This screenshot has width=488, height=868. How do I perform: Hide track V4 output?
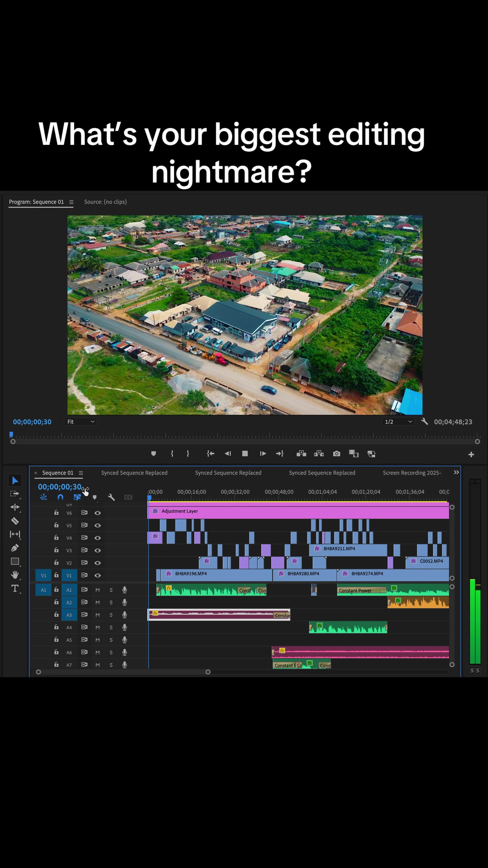pyautogui.click(x=98, y=538)
